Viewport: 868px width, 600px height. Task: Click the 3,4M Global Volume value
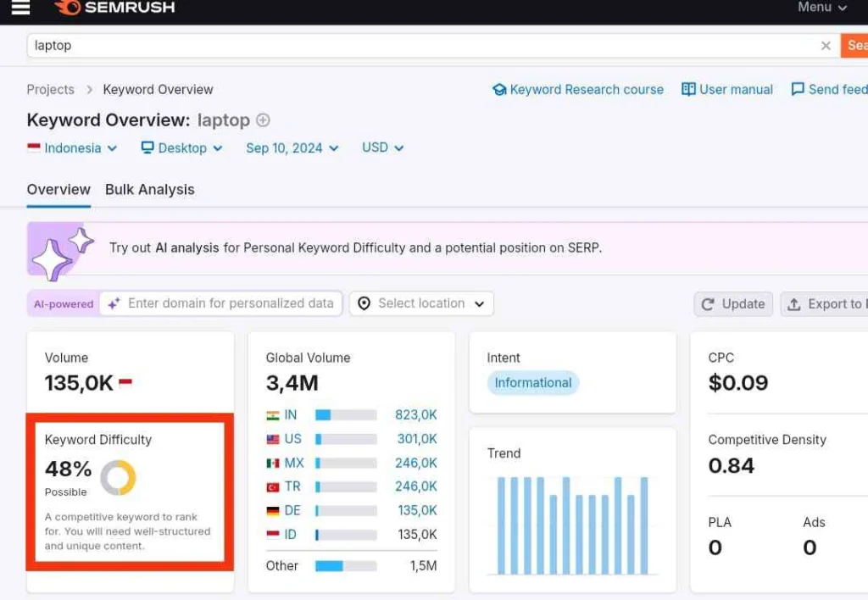coord(292,383)
